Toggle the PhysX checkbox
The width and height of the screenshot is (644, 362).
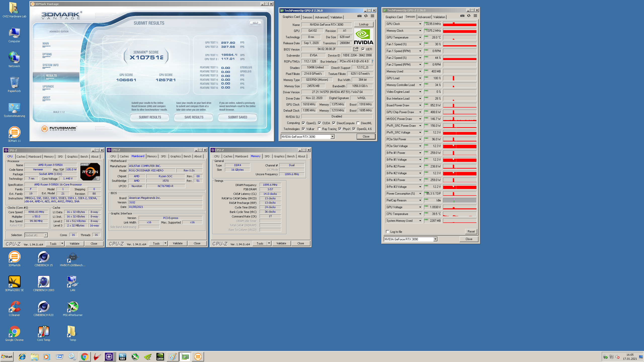[x=340, y=129]
